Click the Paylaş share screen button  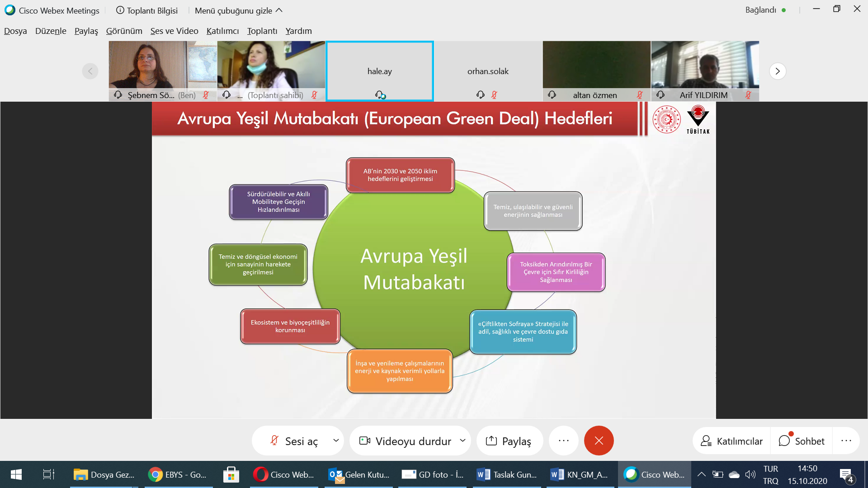(509, 441)
